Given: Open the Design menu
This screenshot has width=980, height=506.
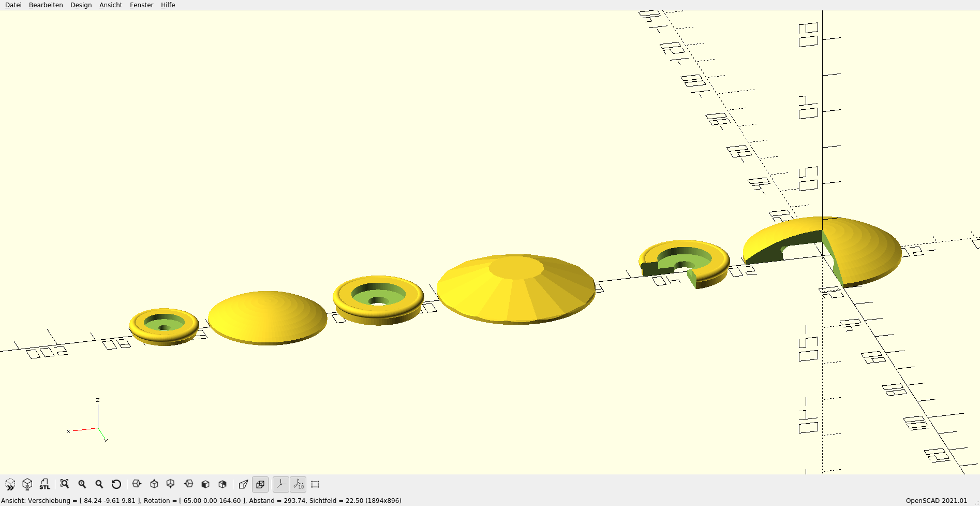Looking at the screenshot, I should [81, 5].
